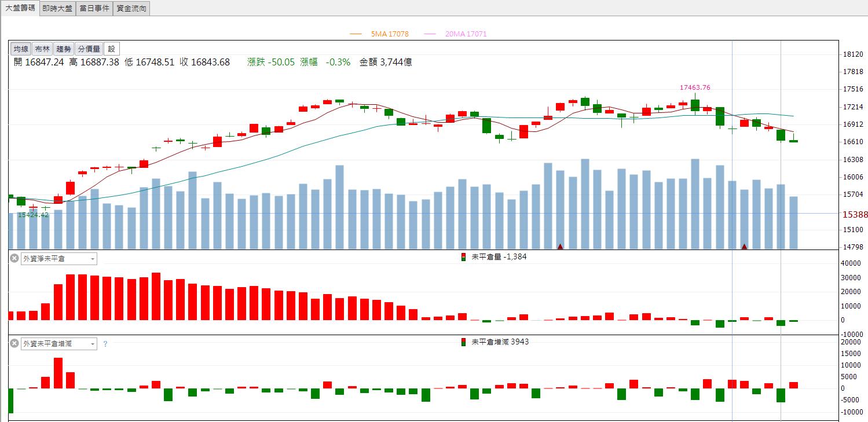Click the 20MA 17071 legend label

point(466,34)
